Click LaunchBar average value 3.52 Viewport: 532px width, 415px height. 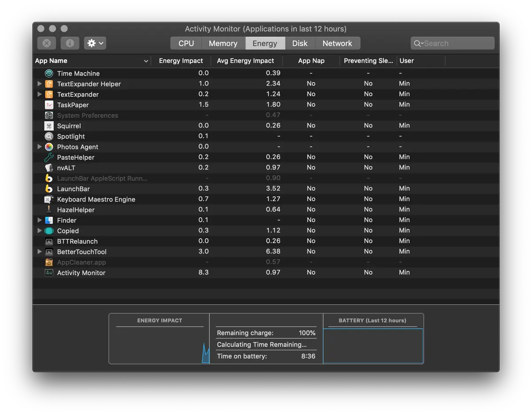[273, 188]
